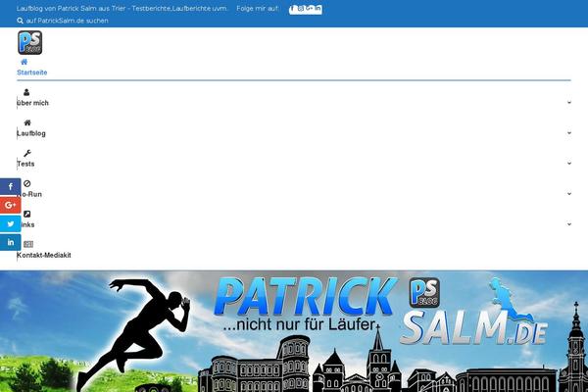Screen dimensions: 588x392
Task: Click the person icon above über mich
Action: (x=26, y=92)
